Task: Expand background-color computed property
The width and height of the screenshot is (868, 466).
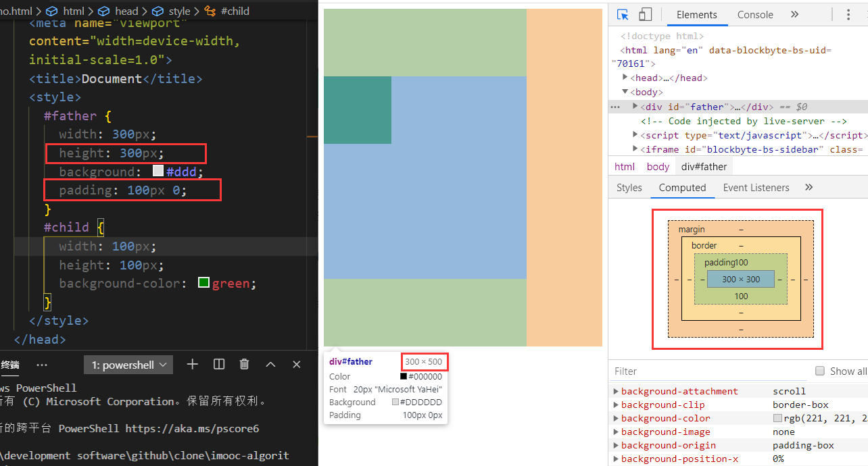Action: point(616,418)
